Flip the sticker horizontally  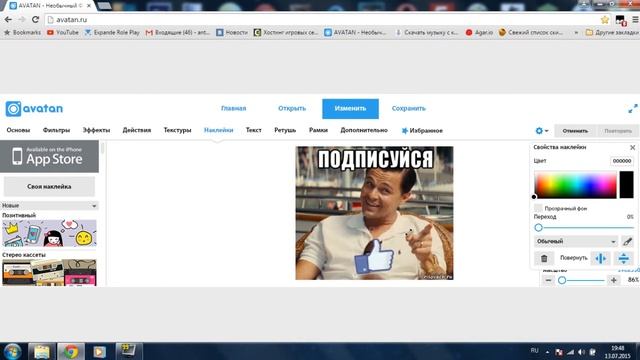pos(600,258)
